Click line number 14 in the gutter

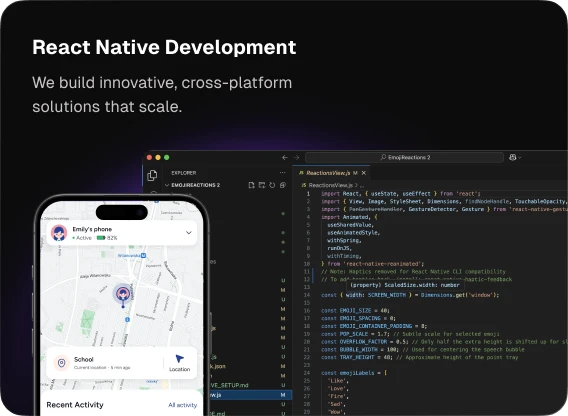pyautogui.click(x=307, y=295)
